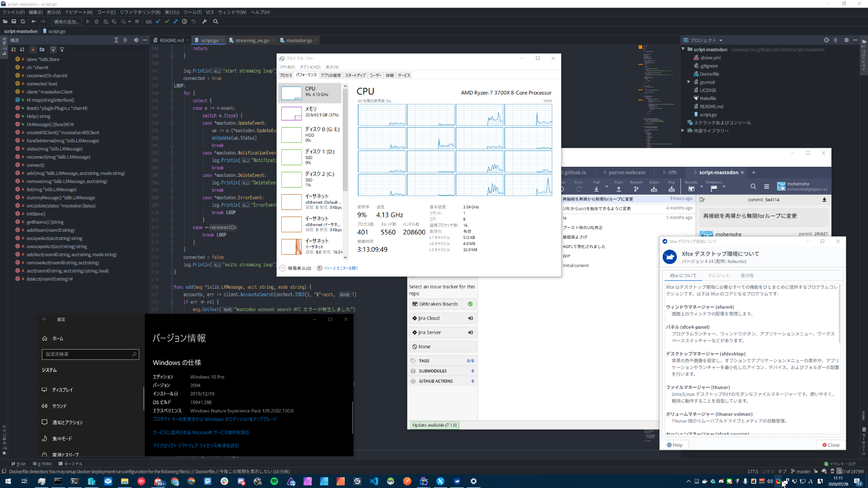
Task: Open Spotify from Windows taskbar
Action: click(x=274, y=481)
